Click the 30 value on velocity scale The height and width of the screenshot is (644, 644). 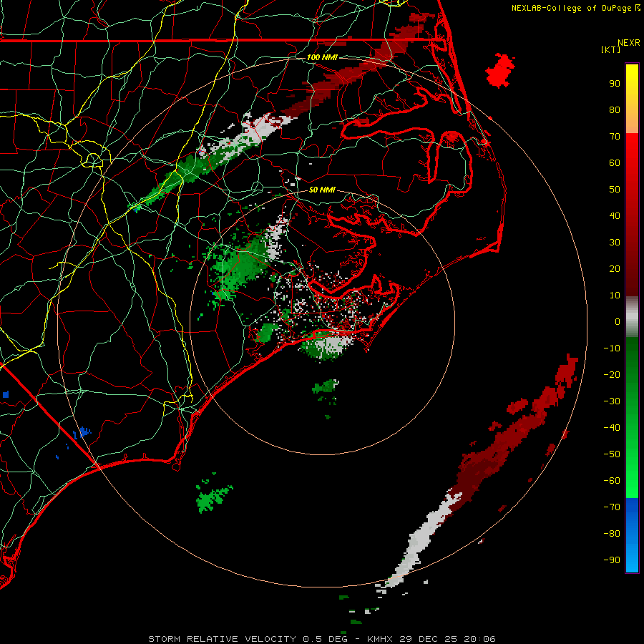tap(615, 243)
